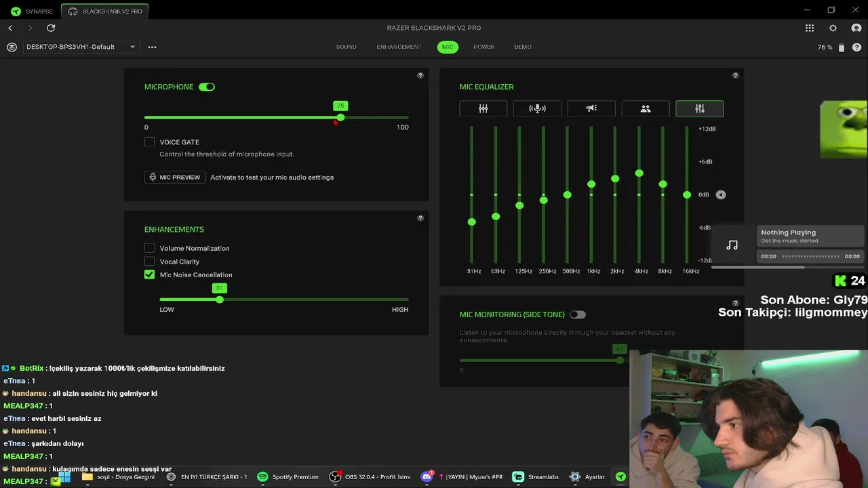
Task: Open help for the Mic Monitoring panel
Action: [x=735, y=303]
